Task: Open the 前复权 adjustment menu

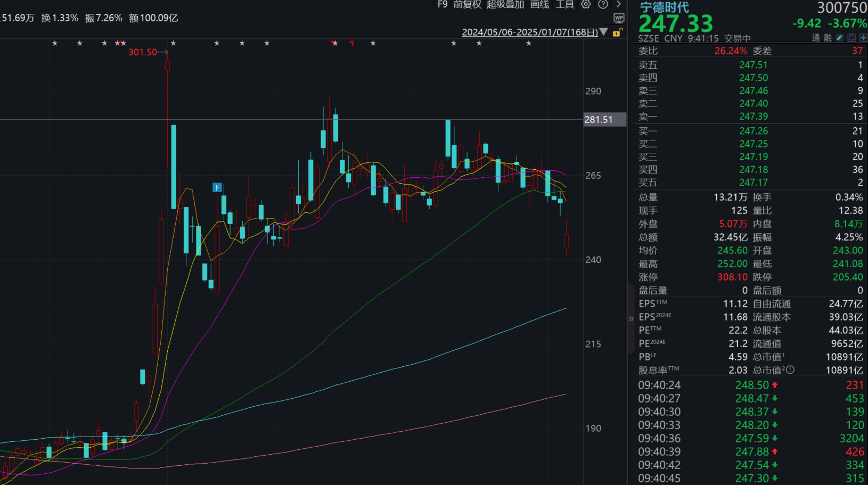Action: point(467,4)
